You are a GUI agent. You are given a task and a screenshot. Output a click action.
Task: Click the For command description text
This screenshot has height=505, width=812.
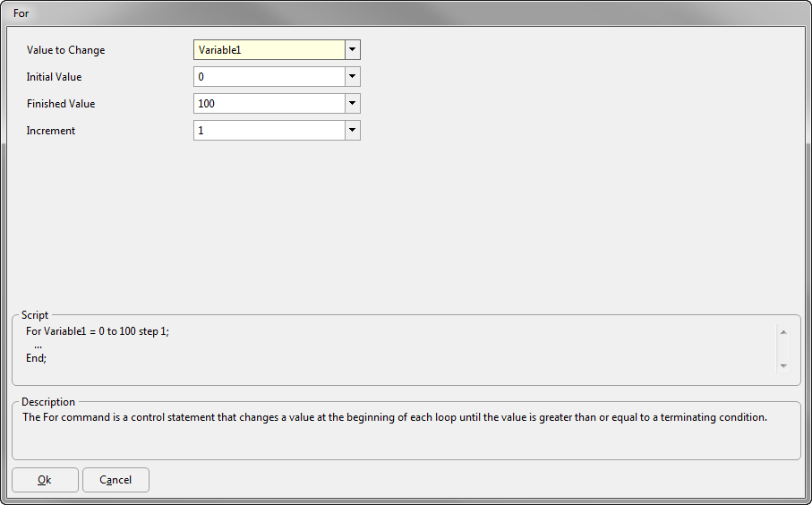pyautogui.click(x=395, y=417)
